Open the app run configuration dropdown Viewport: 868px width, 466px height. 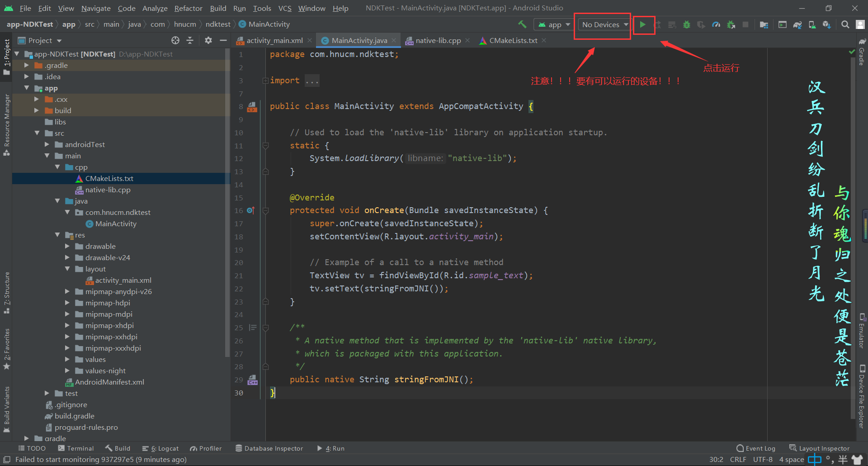(554, 24)
